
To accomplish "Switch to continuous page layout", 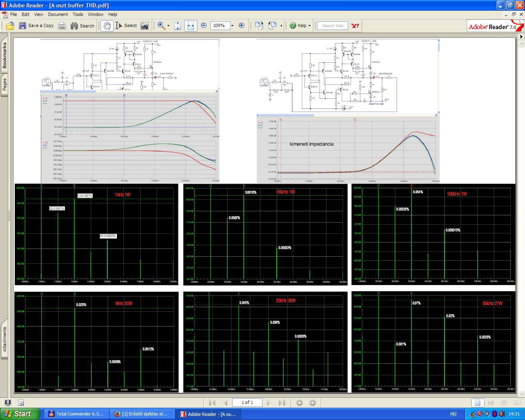I will tap(490, 403).
